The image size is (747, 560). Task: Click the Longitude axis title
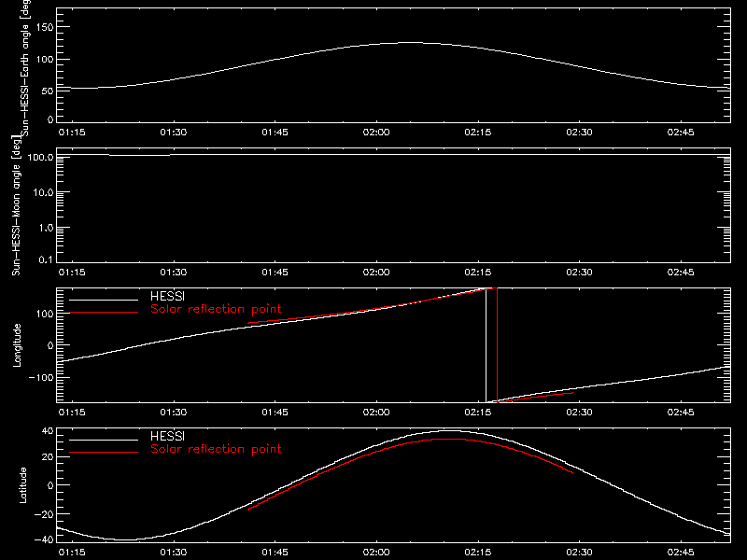pos(17,345)
